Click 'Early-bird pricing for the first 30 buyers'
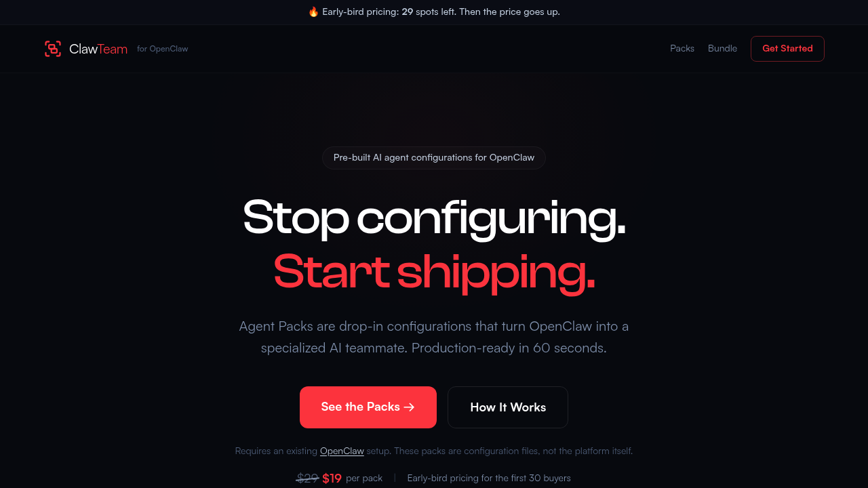Viewport: 868px width, 488px height. tap(489, 479)
